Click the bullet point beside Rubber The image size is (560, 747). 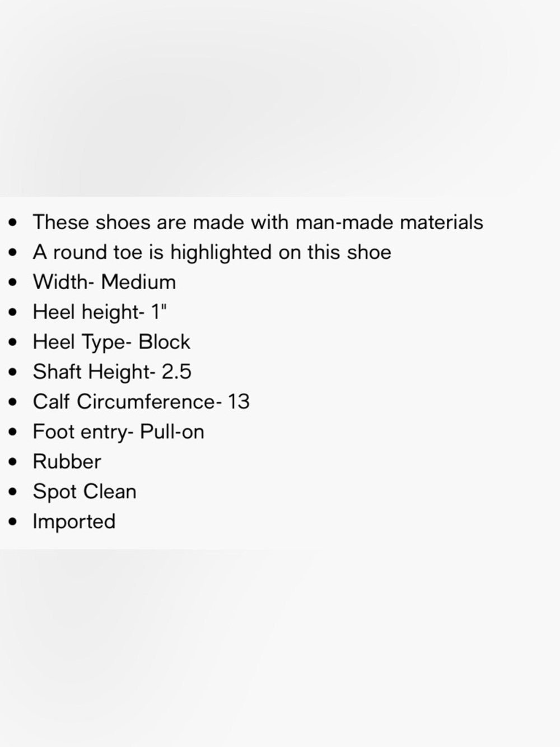click(x=13, y=462)
